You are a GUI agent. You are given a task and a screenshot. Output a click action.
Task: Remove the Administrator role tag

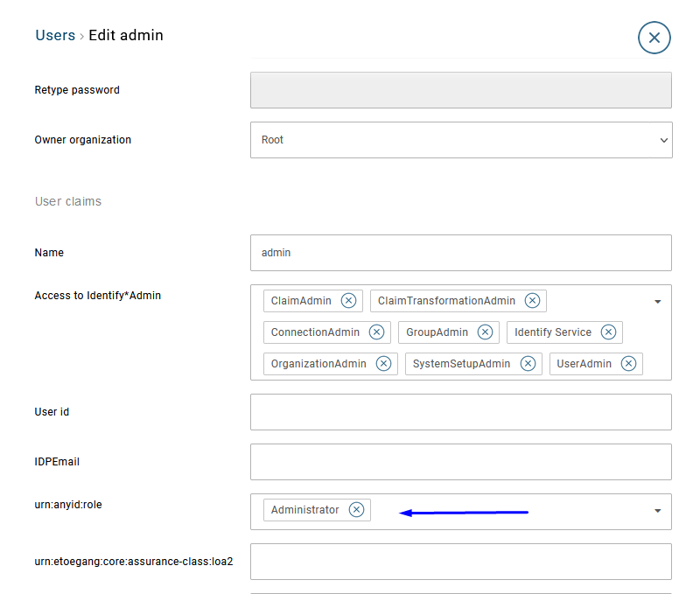coord(356,510)
